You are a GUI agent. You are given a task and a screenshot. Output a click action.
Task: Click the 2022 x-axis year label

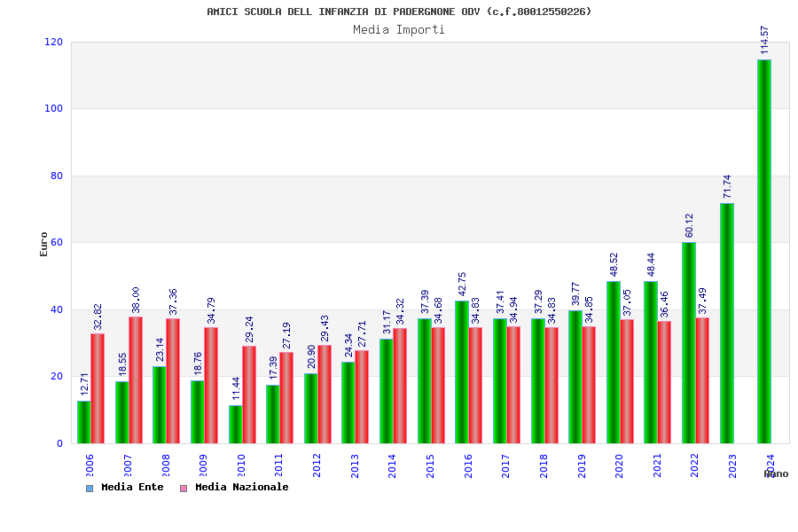pos(694,465)
